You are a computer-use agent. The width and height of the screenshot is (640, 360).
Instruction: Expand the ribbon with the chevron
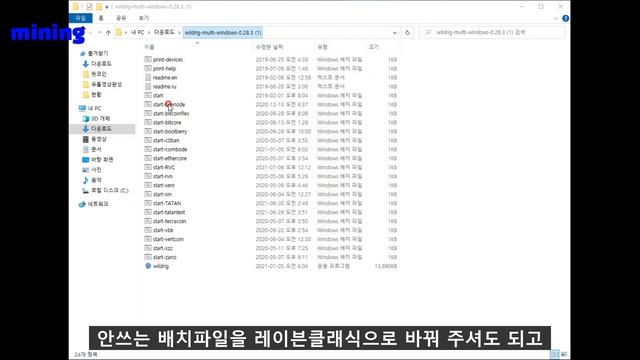[556, 18]
